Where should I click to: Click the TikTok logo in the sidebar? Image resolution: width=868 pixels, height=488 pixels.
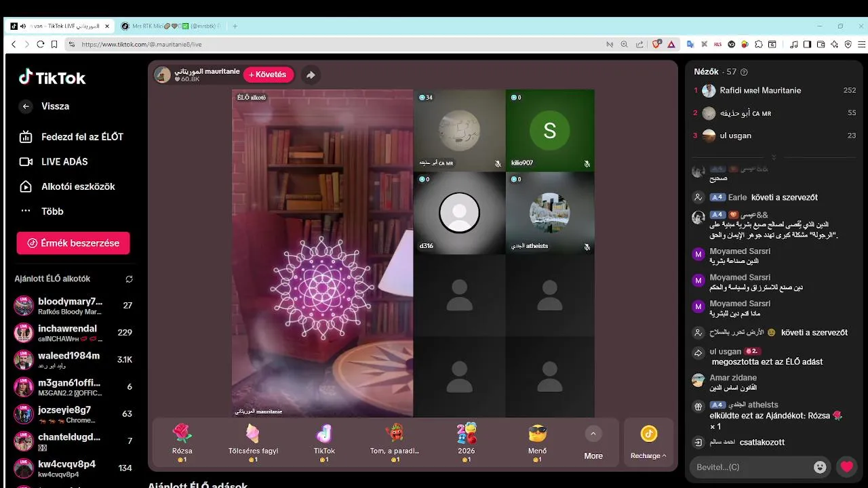[52, 77]
